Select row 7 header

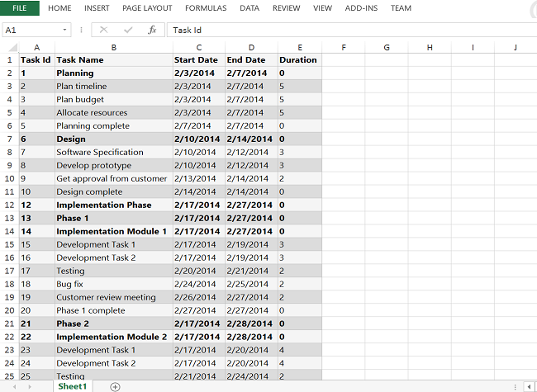click(x=9, y=139)
